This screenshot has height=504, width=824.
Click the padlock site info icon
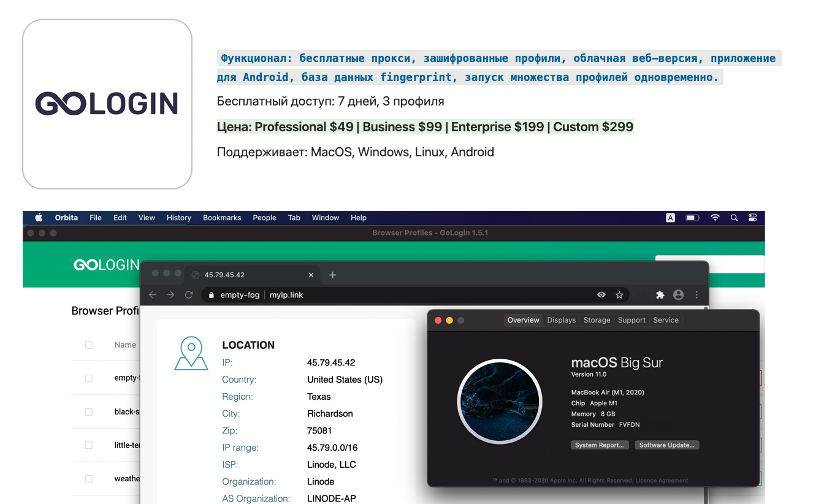tap(212, 295)
